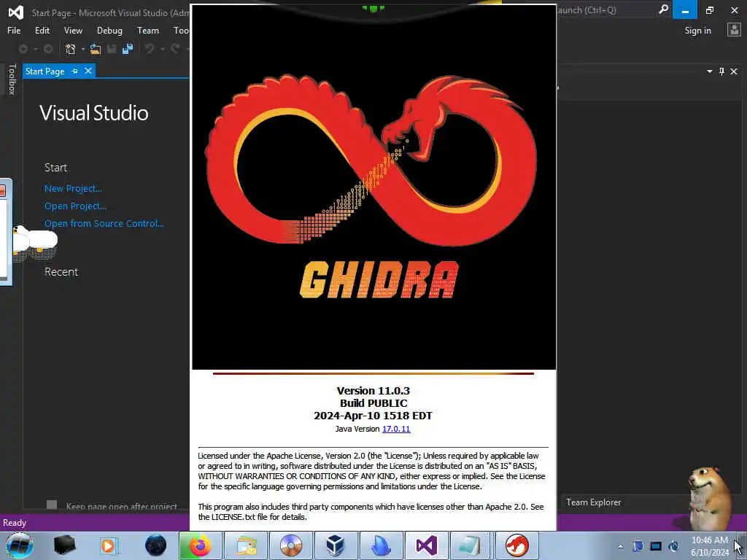Click the 'Version 11.0.3' text
Screen dimensions: 747x560
pos(373,391)
